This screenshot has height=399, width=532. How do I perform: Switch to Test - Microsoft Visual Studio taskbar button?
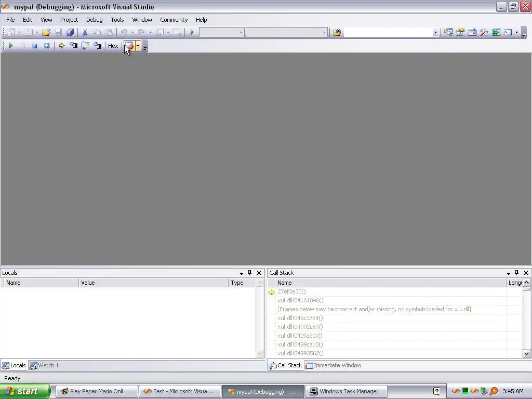pos(180,391)
